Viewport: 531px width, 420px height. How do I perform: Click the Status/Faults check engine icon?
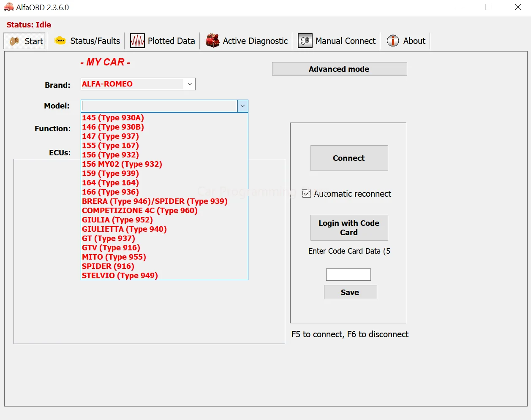[x=60, y=41]
